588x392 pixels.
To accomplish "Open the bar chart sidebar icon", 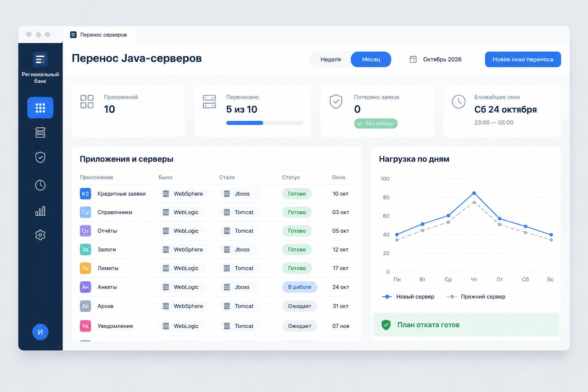I will click(40, 211).
